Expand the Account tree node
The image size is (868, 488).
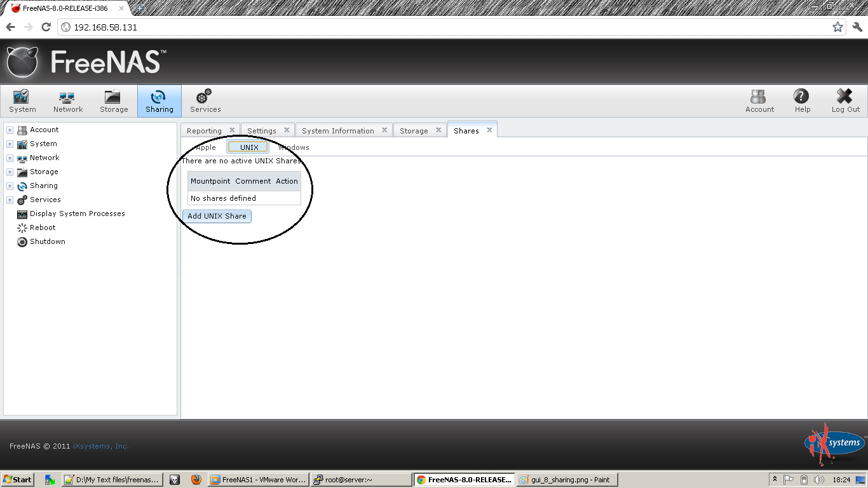click(x=10, y=130)
